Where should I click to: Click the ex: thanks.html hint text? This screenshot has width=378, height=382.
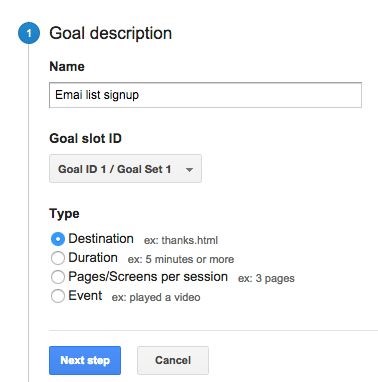[x=181, y=240]
